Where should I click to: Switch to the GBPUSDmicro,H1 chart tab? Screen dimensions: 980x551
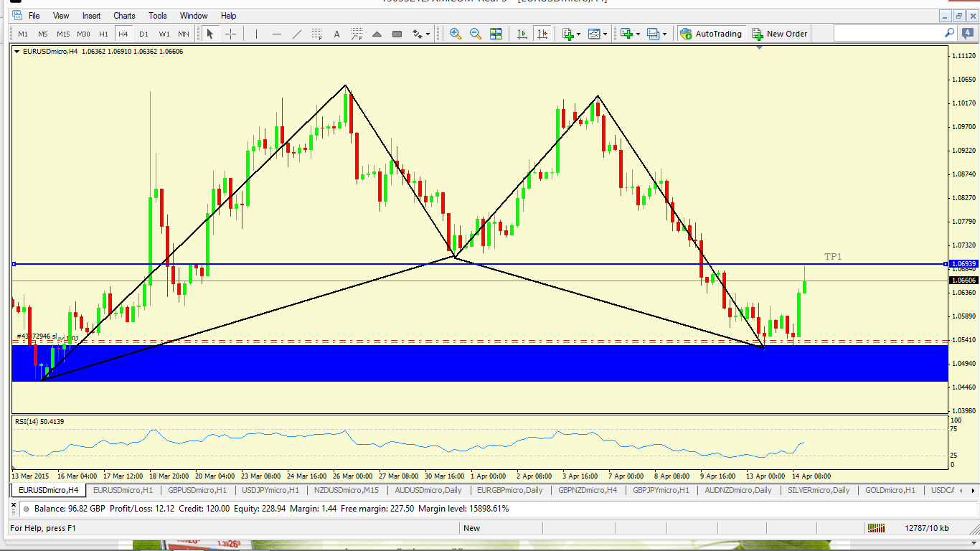pos(196,490)
